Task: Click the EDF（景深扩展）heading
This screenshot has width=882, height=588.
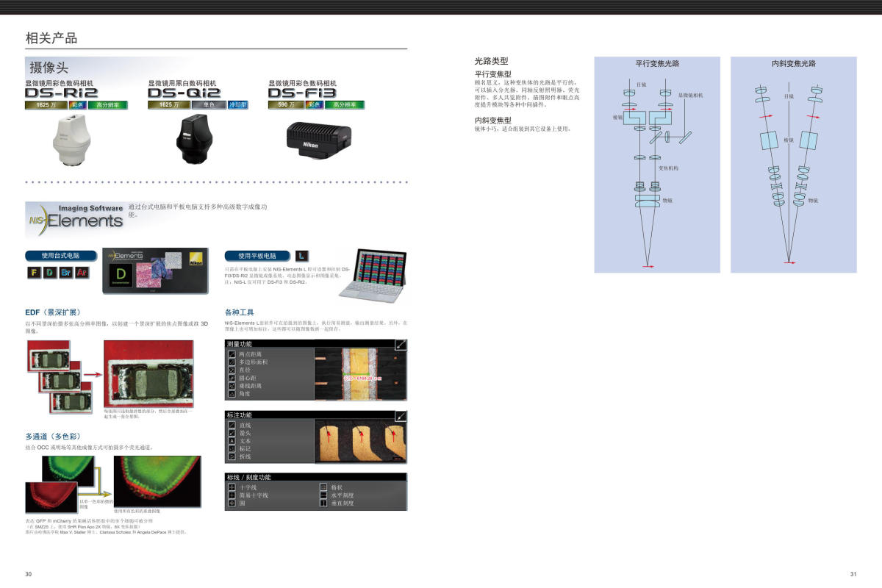Action: [x=53, y=312]
